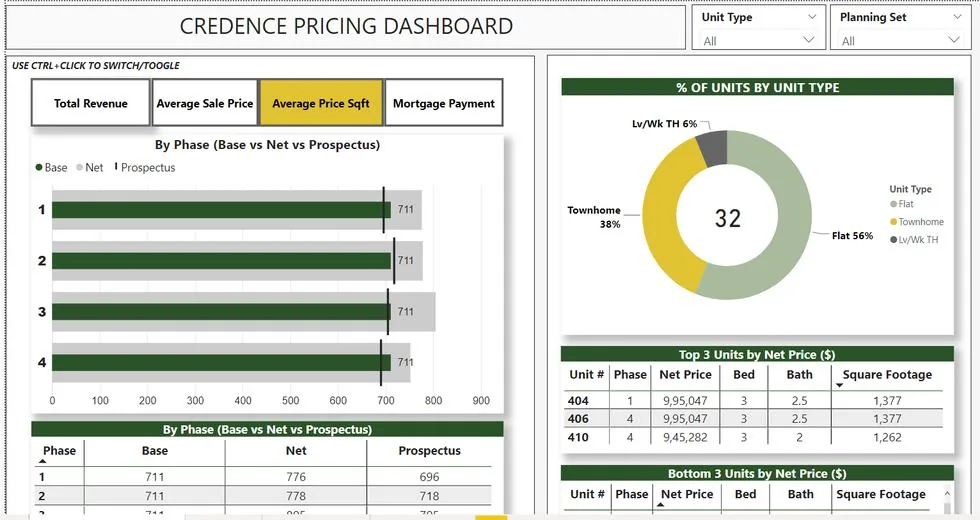
Task: Click the Square Footage descending sort arrow in Top 3
Action: pos(839,385)
